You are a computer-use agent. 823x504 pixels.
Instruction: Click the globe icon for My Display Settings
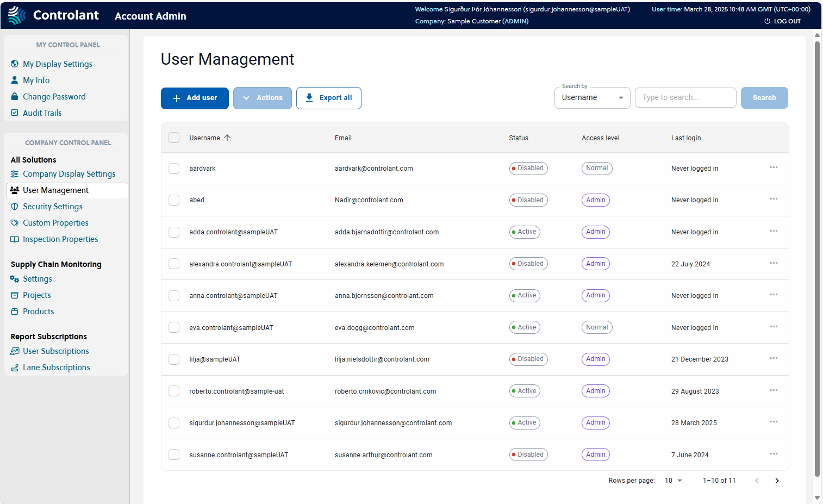(15, 64)
